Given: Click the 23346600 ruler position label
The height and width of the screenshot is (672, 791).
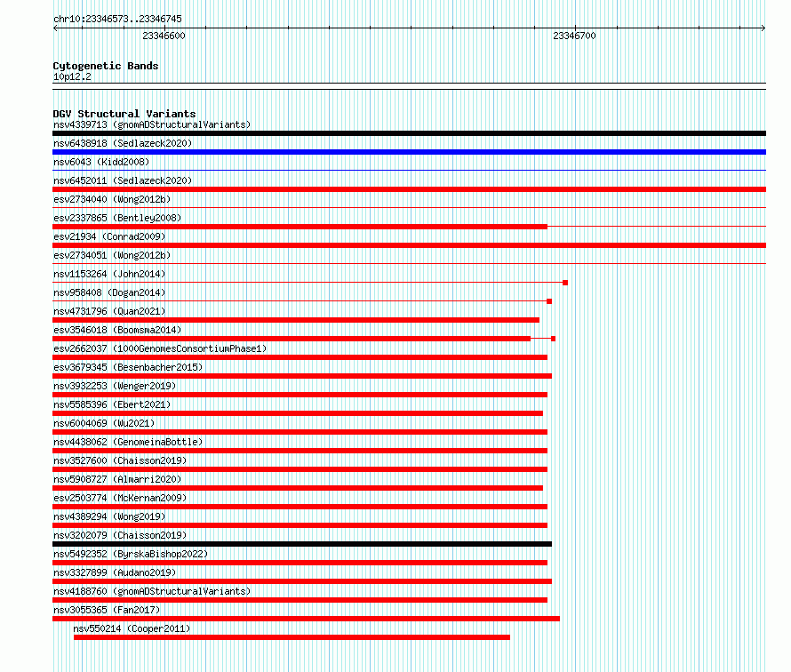Looking at the screenshot, I should tap(164, 36).
